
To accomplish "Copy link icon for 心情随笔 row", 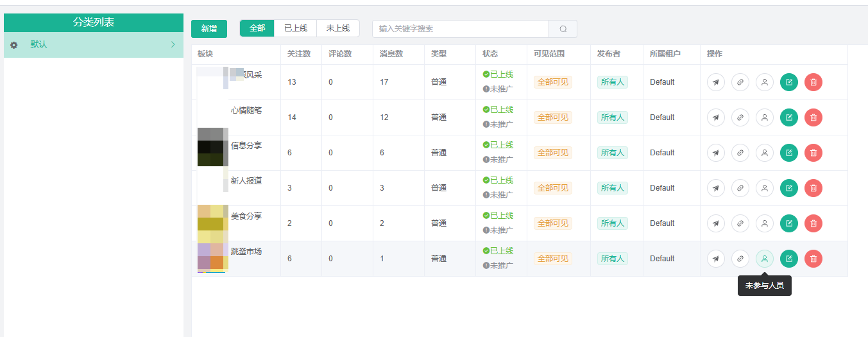I will pyautogui.click(x=740, y=117).
